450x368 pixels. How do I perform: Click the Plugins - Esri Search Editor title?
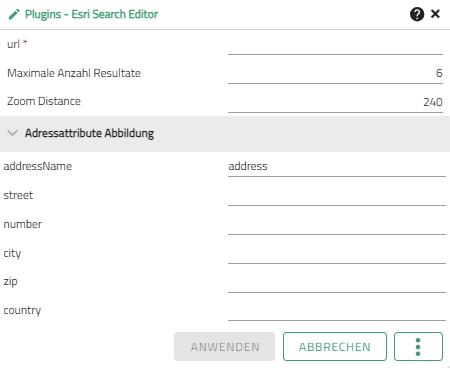point(91,14)
